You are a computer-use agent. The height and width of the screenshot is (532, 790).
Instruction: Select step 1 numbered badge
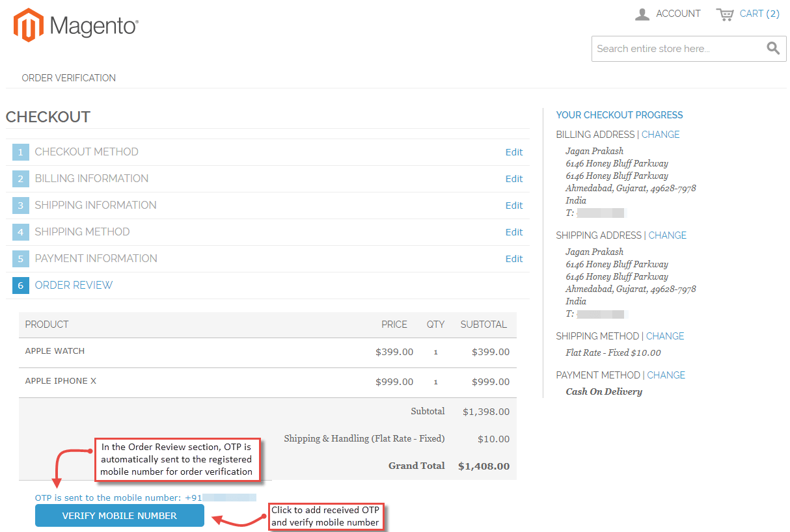click(20, 152)
